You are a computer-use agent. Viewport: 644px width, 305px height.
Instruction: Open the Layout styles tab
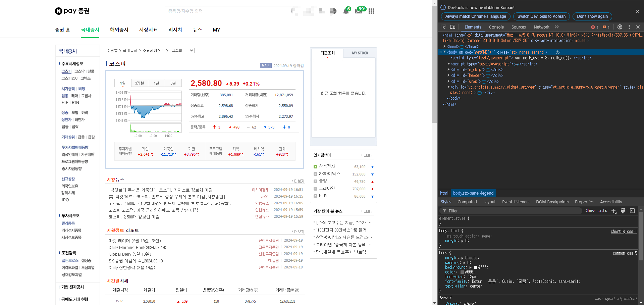(x=489, y=202)
